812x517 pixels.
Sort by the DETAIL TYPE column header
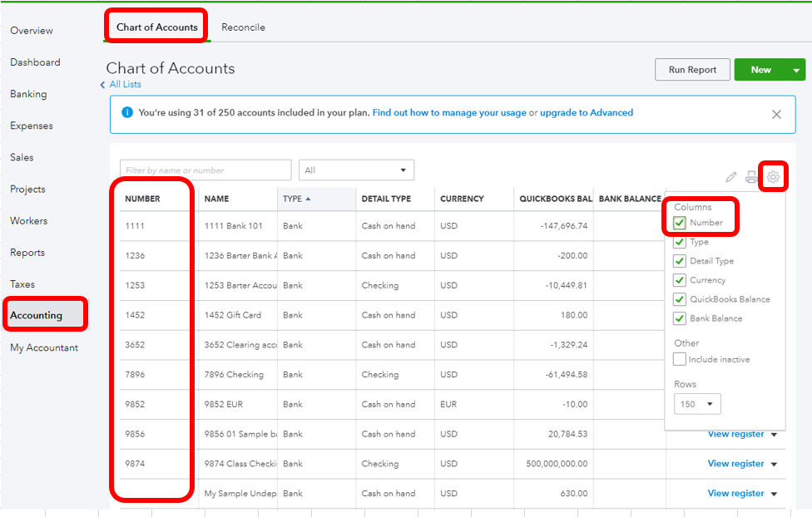coord(386,199)
